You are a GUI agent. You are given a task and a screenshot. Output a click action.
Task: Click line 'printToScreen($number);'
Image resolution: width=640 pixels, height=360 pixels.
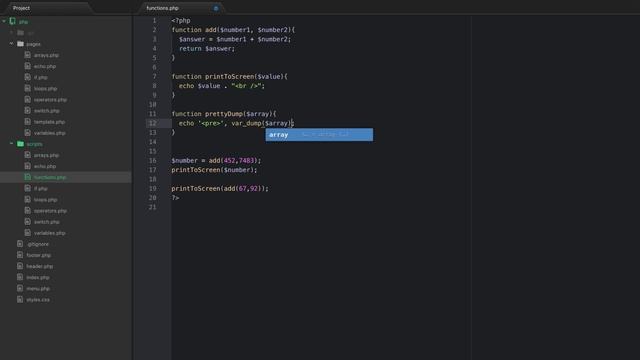coord(214,170)
